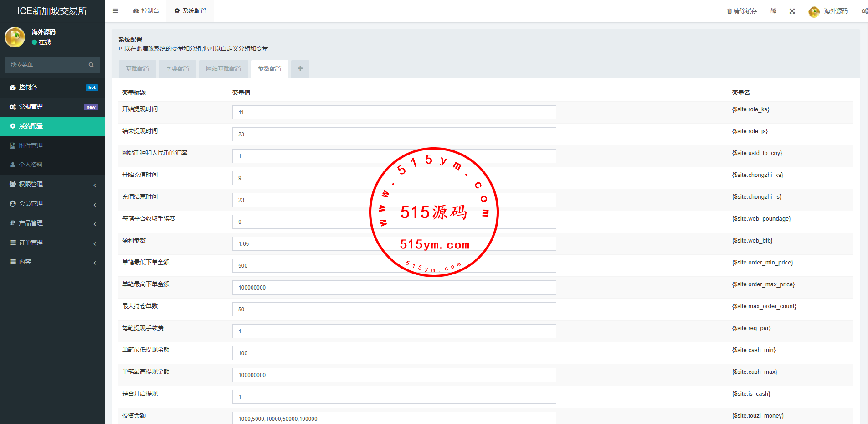Expand the 订单管理 sidebar menu

pos(52,243)
